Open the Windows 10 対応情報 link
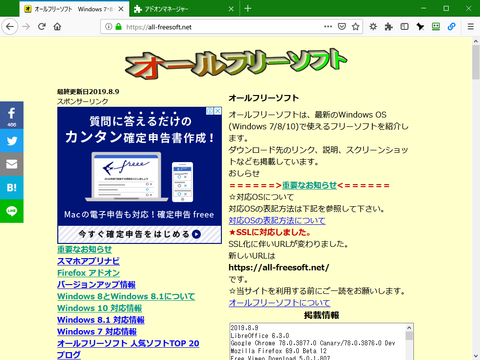This screenshot has width=480, height=360. tap(99, 308)
